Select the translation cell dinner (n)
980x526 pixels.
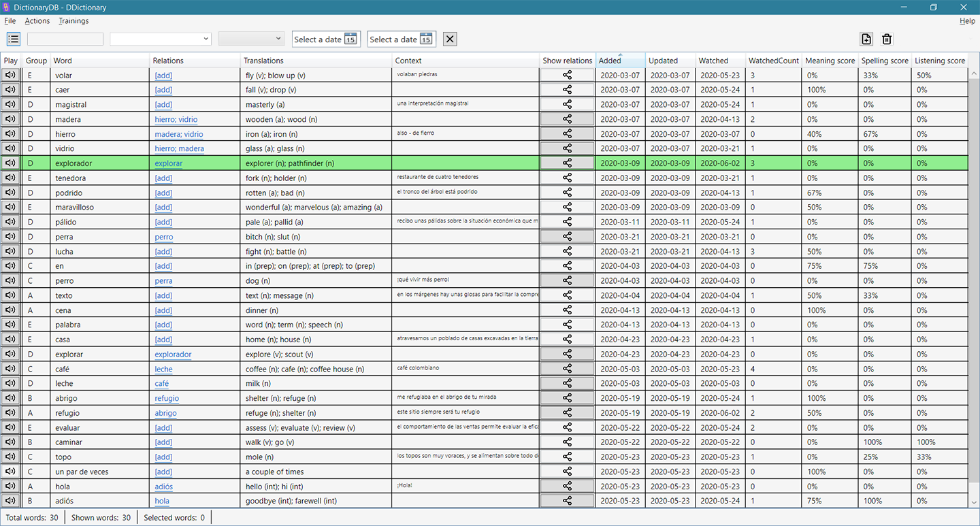(x=316, y=310)
